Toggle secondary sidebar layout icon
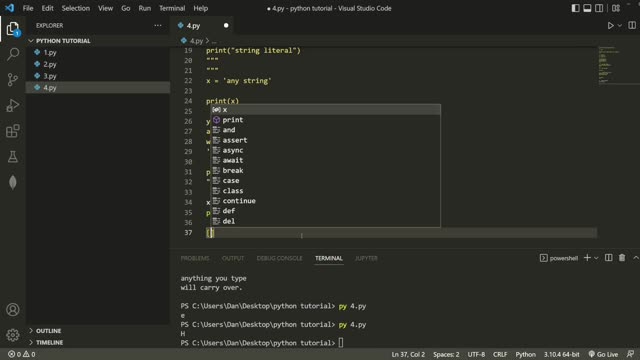Image resolution: width=640 pixels, height=360 pixels. pos(599,8)
